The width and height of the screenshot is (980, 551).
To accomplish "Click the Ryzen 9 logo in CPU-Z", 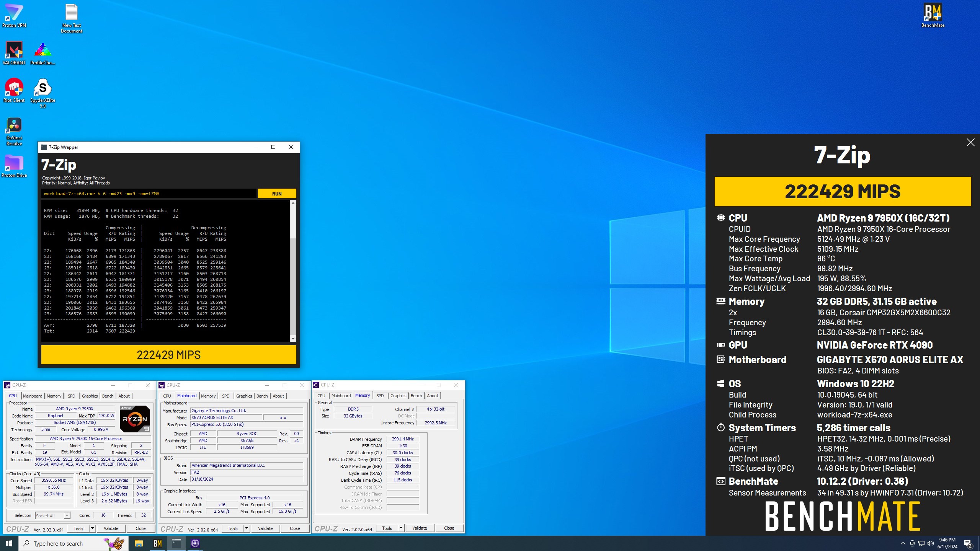I will [x=135, y=419].
